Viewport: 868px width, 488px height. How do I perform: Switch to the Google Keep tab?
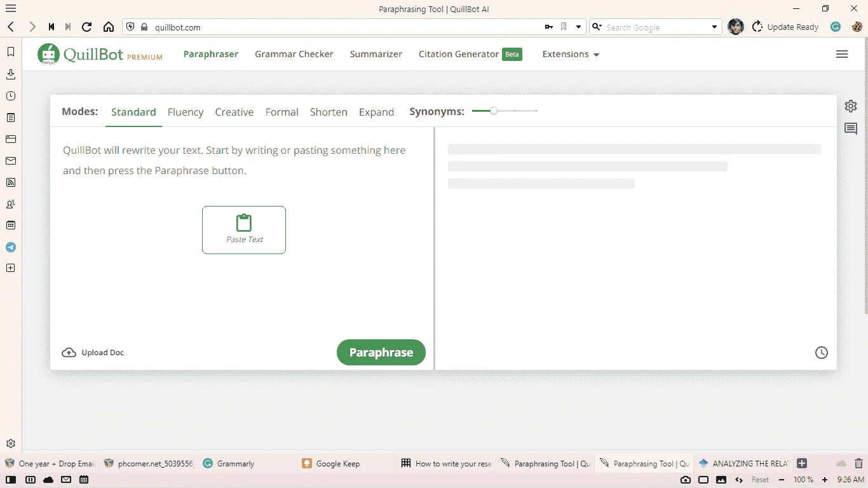coord(346,463)
